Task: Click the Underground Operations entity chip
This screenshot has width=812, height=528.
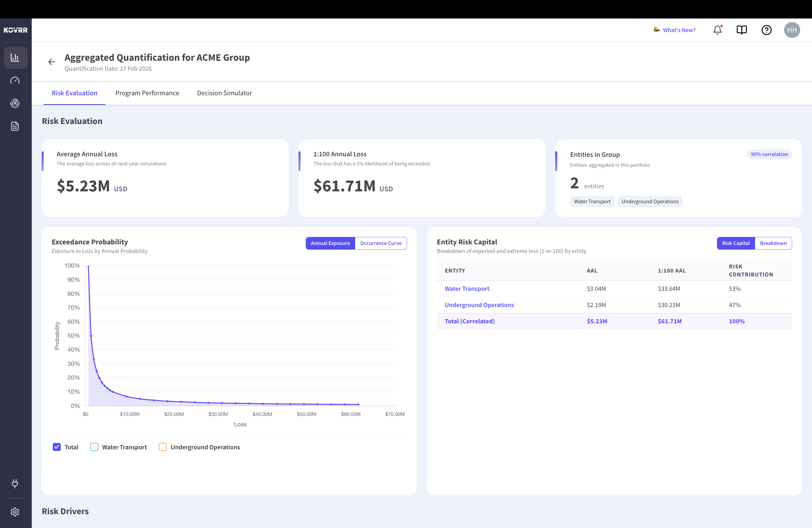Action: [650, 202]
